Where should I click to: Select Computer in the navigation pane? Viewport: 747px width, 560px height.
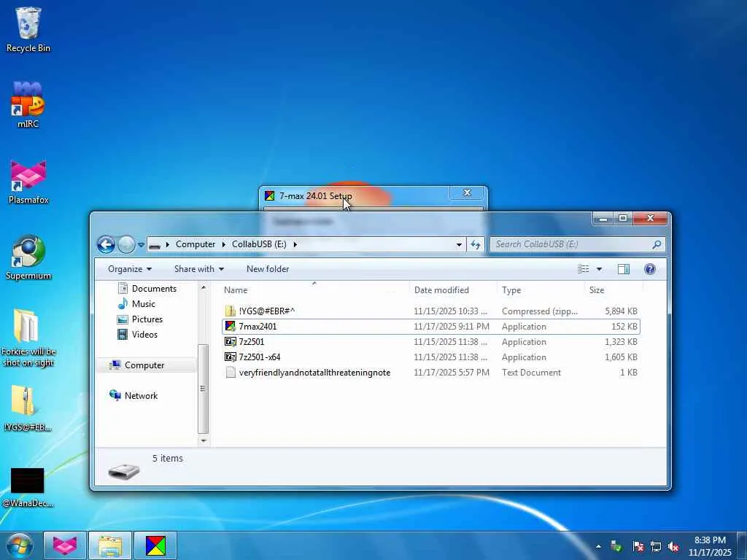(144, 365)
